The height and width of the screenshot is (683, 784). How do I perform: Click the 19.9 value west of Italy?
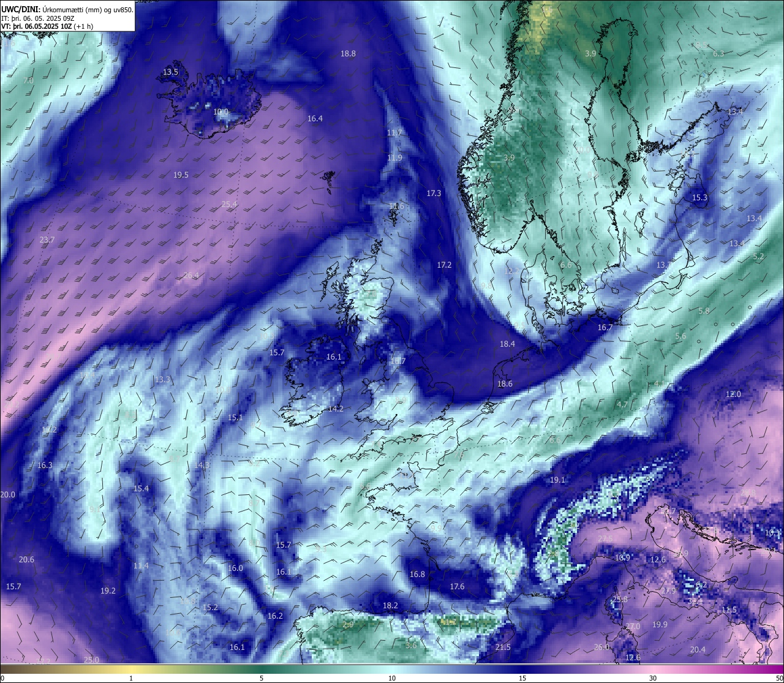coord(660,624)
